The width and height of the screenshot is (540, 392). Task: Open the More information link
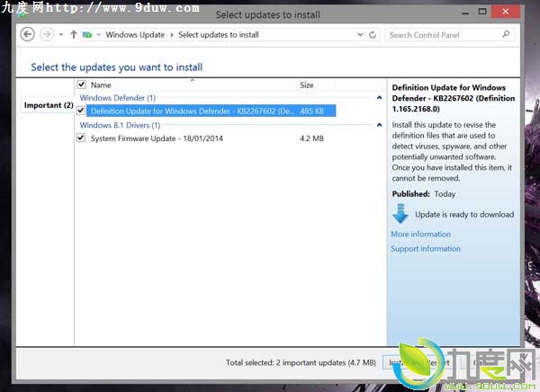pos(420,234)
